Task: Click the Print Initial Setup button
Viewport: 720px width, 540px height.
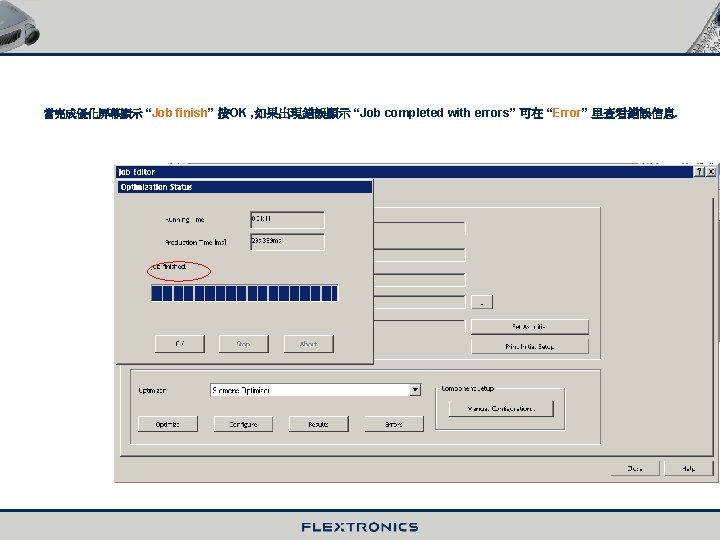Action: point(529,346)
